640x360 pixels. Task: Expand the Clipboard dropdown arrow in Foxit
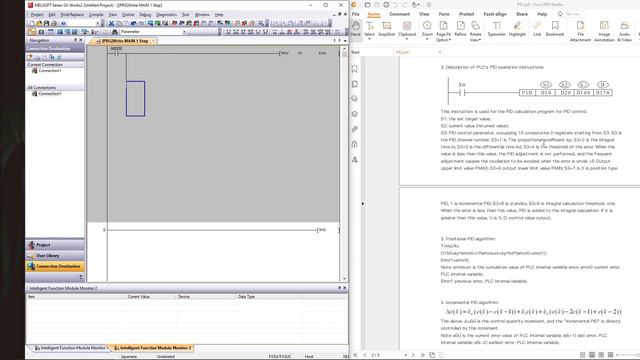(x=407, y=40)
